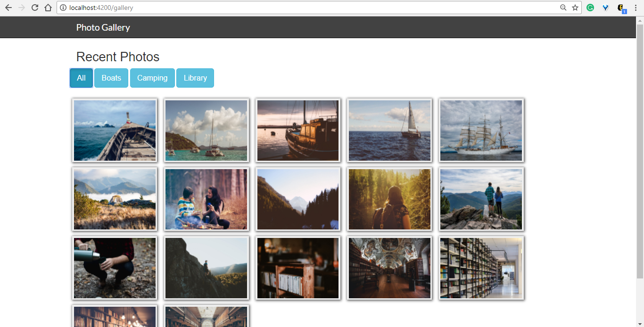Viewport: 644px width, 327px height.
Task: Click the page vertical scrollbar thumb
Action: (640, 151)
